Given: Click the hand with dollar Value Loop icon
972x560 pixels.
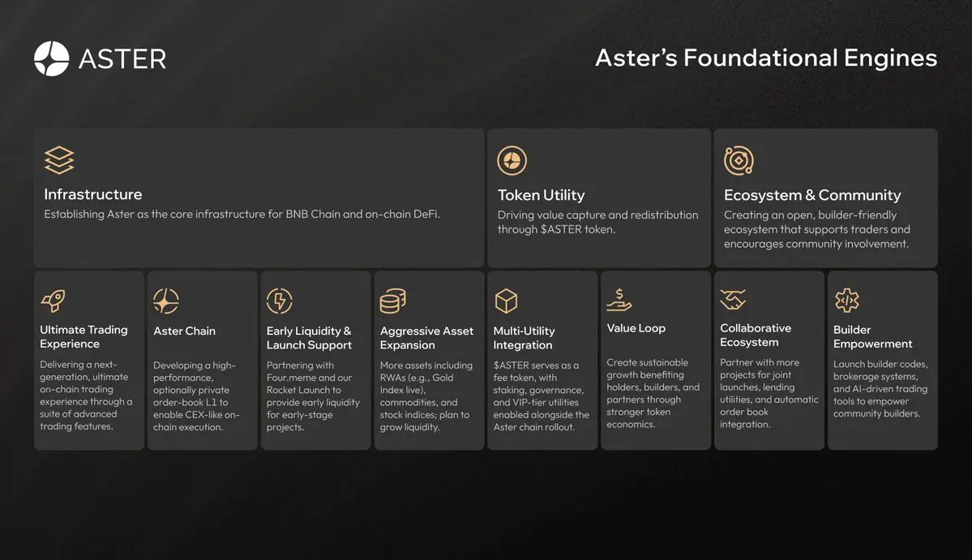Looking at the screenshot, I should click(619, 300).
